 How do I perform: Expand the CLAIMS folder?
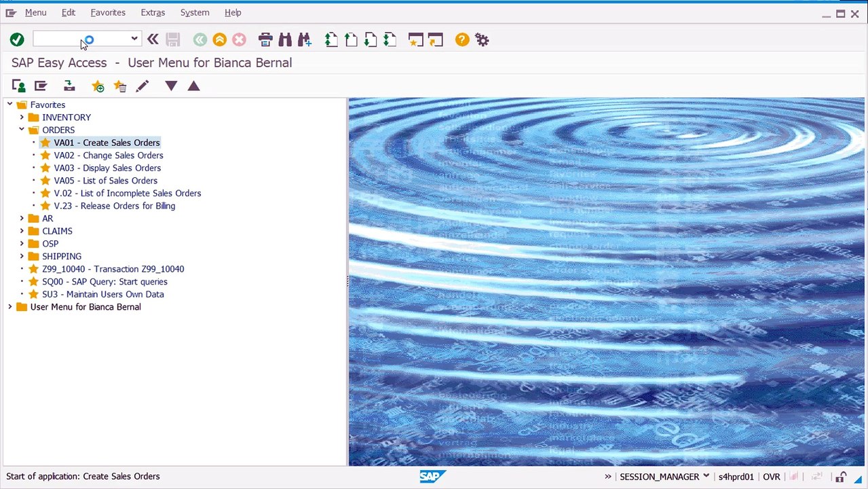22,231
